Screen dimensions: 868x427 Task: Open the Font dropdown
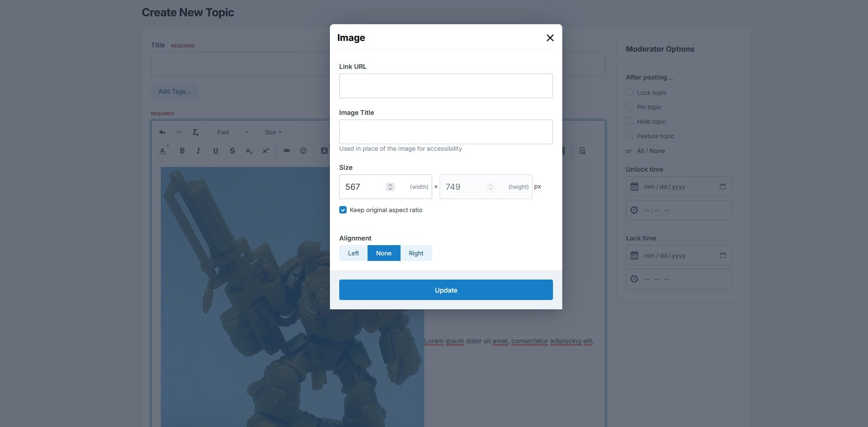coord(232,133)
